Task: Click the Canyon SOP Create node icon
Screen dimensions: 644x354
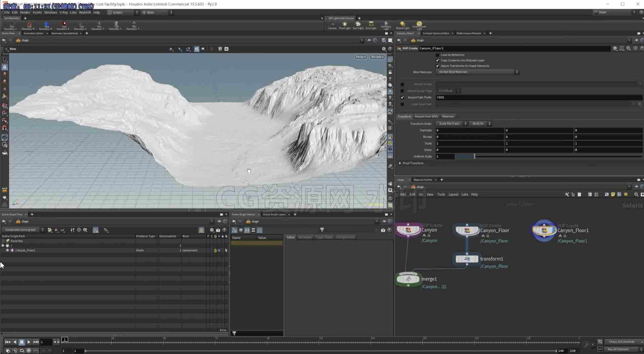Action: coord(408,230)
